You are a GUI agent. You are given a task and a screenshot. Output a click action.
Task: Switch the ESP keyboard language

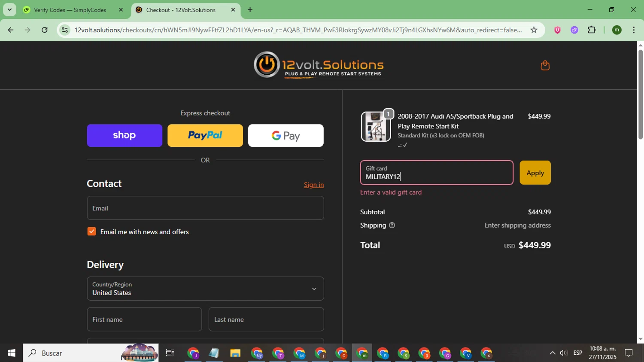pyautogui.click(x=578, y=353)
